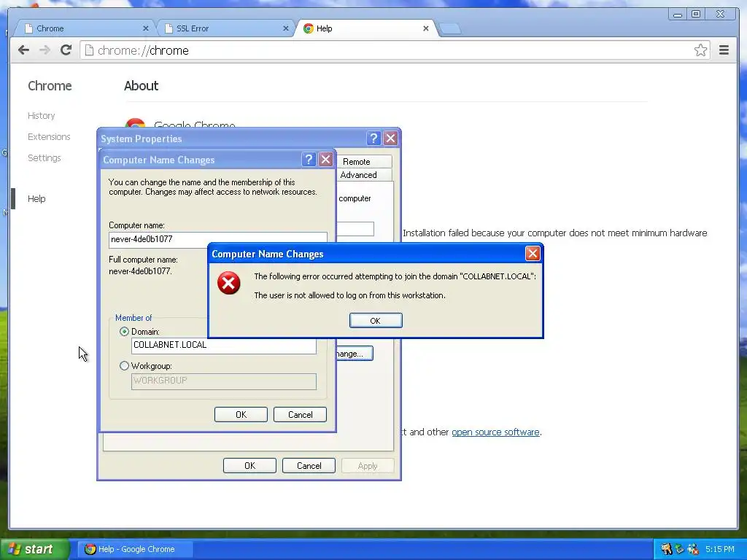This screenshot has width=747, height=560.
Task: Click the Domain field containing COLLABNET.LOCAL
Action: [224, 345]
